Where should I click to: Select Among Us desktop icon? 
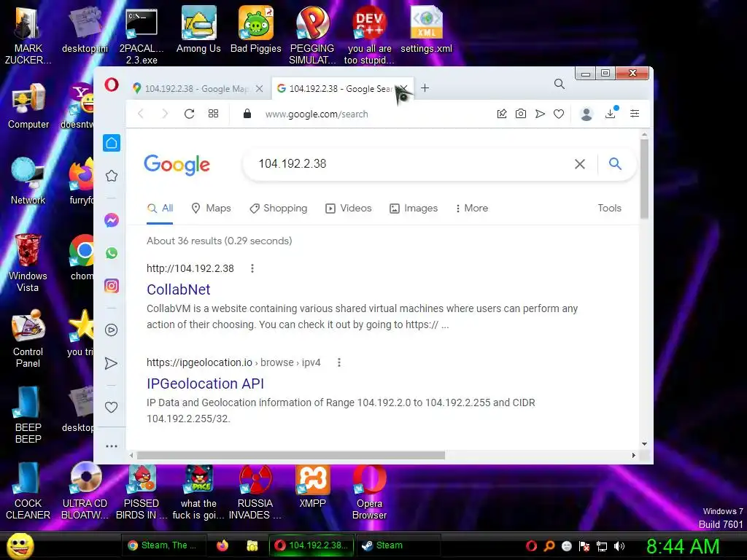pos(198,29)
